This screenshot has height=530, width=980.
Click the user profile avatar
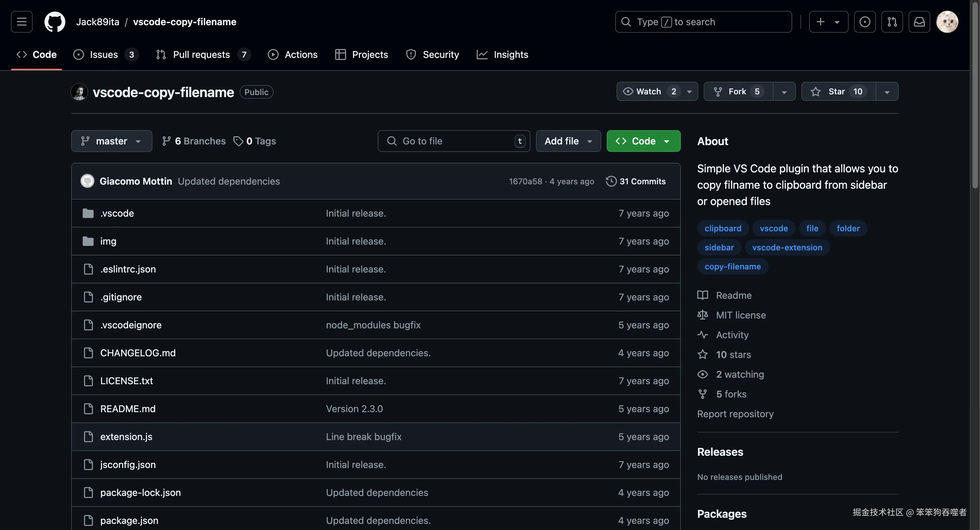click(x=947, y=22)
